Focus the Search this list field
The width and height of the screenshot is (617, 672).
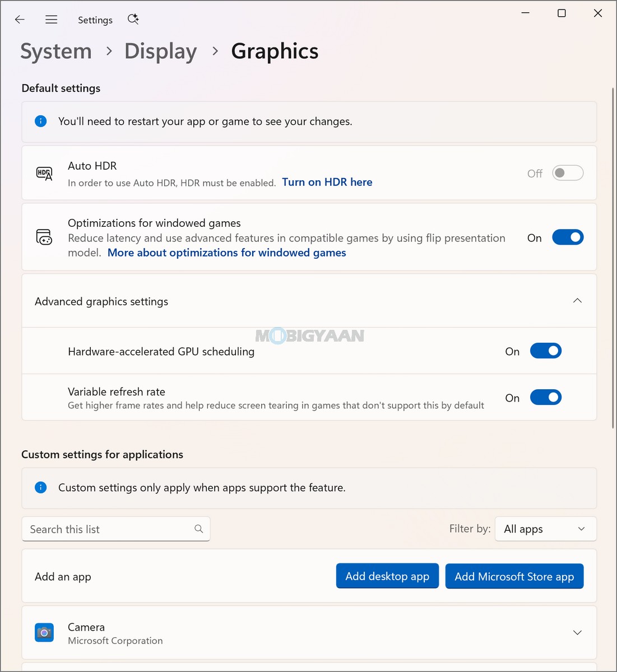(116, 529)
